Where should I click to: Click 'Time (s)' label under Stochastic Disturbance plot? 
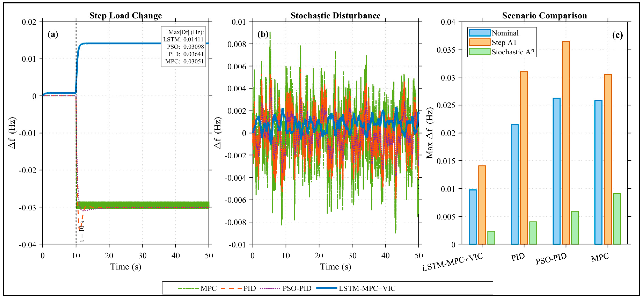(x=336, y=266)
